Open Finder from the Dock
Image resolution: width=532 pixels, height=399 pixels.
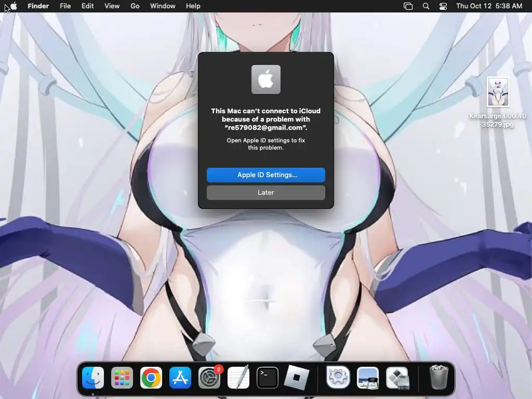click(x=93, y=378)
